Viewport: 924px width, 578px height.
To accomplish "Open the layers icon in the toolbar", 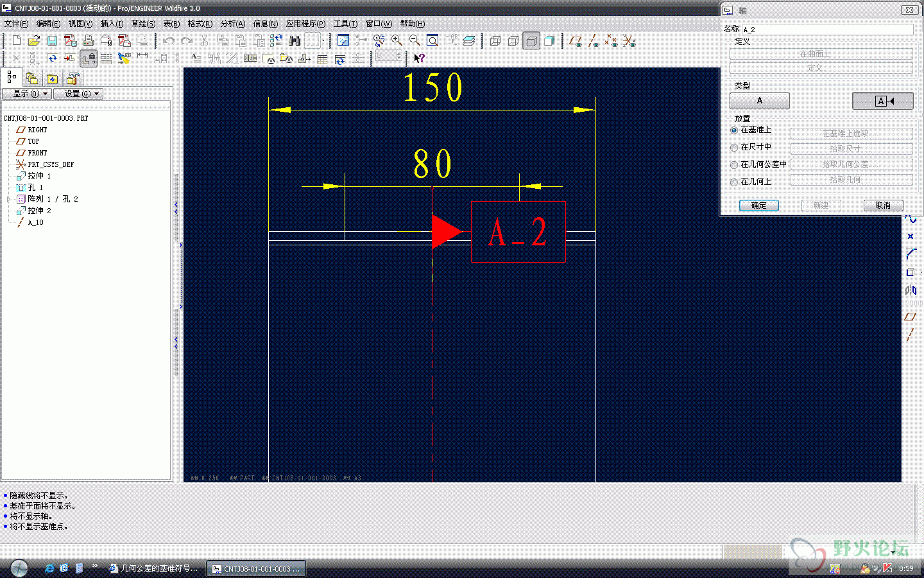I will coord(469,40).
